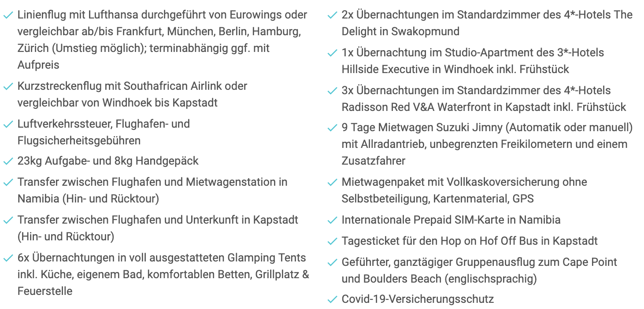The image size is (644, 309).
Task: Click the Tagesticket für den Hop on Hof Off Bus text
Action: pyautogui.click(x=470, y=241)
